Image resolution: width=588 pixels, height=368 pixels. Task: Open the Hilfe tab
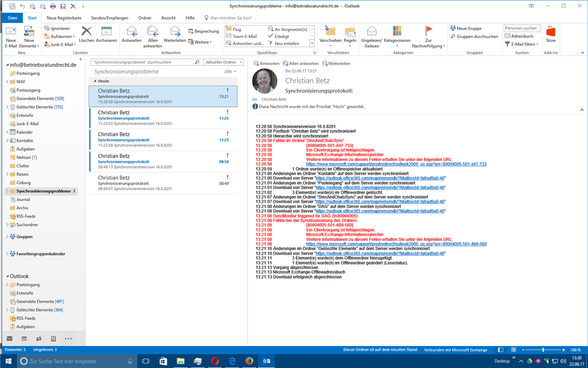click(189, 18)
